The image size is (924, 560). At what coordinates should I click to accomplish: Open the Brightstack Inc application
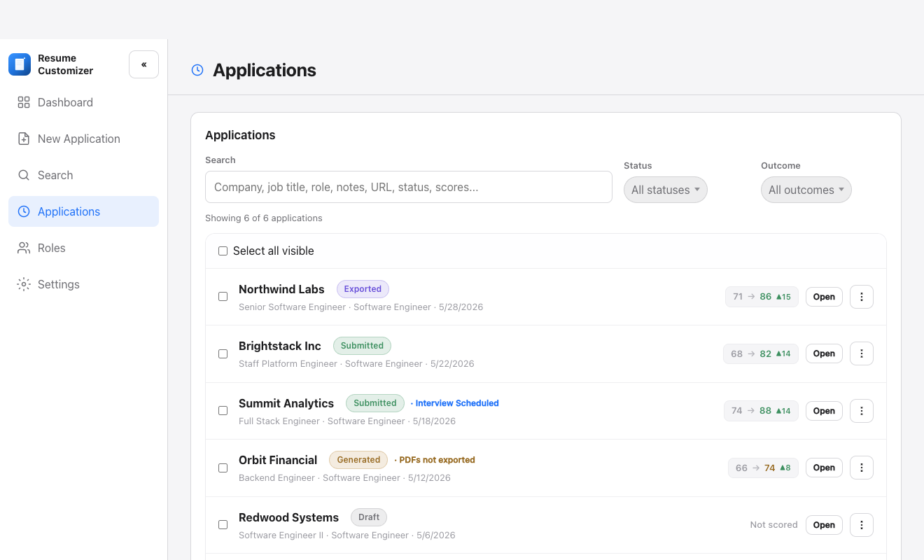[824, 353]
